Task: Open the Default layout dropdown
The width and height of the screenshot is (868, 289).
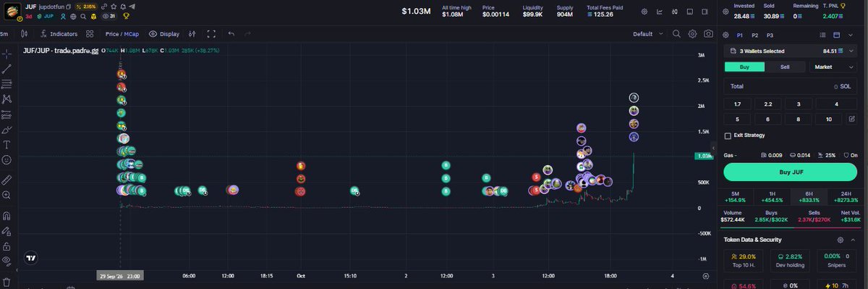Action: point(647,34)
